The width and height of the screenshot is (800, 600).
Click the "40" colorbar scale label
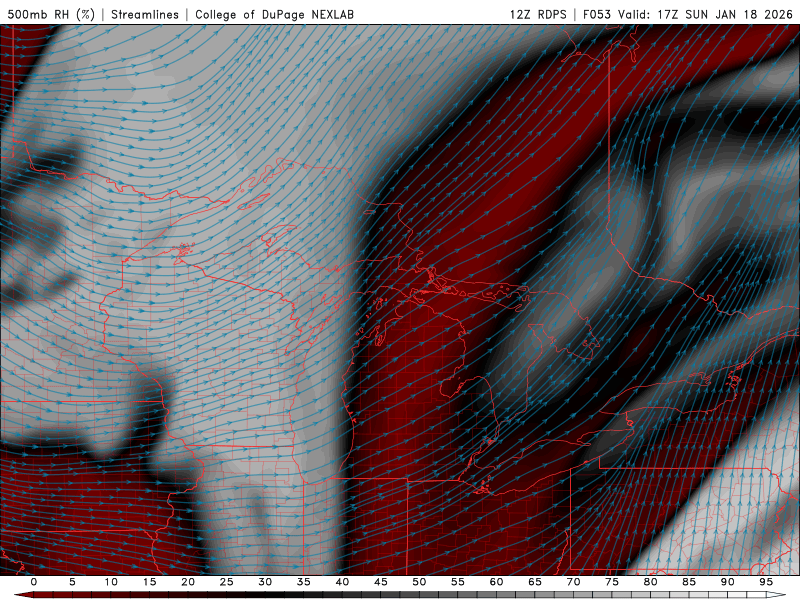342,582
